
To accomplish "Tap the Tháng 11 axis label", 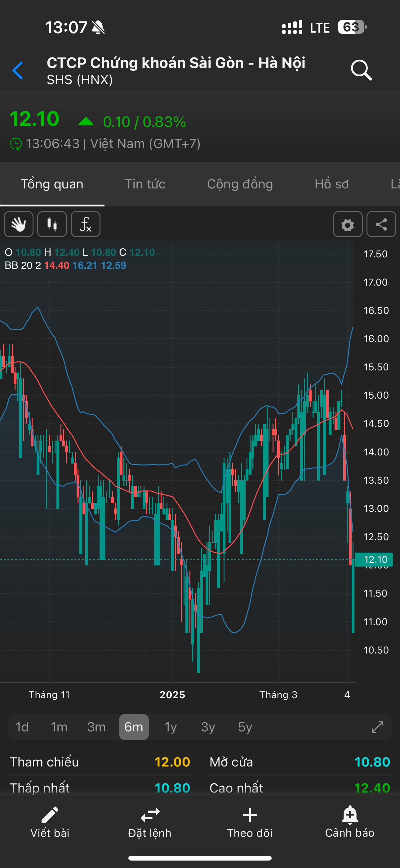I will point(49,695).
